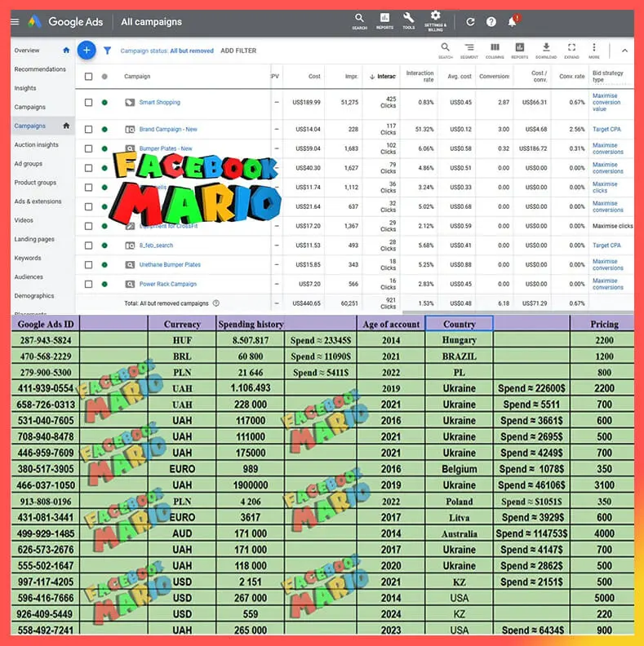This screenshot has height=646, width=644.
Task: Open Reports from the top bar
Action: (x=384, y=21)
